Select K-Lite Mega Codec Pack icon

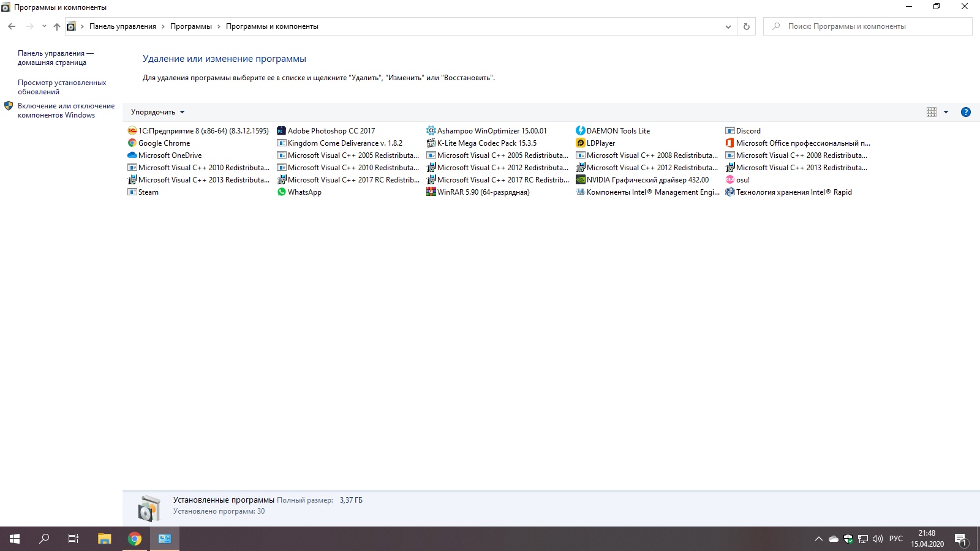coord(431,143)
